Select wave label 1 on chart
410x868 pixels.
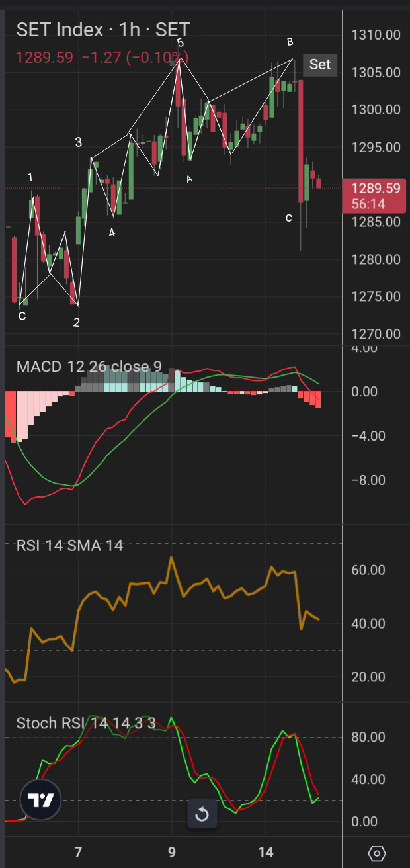(30, 177)
